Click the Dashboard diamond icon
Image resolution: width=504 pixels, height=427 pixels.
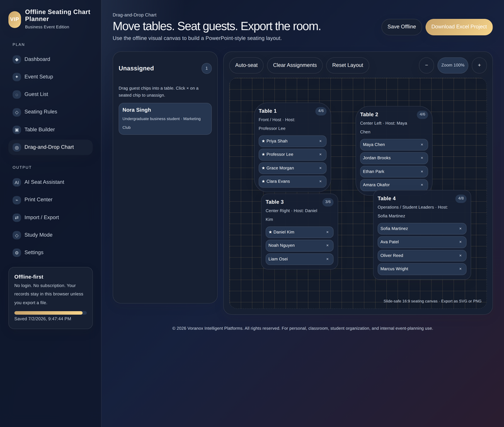tap(17, 59)
